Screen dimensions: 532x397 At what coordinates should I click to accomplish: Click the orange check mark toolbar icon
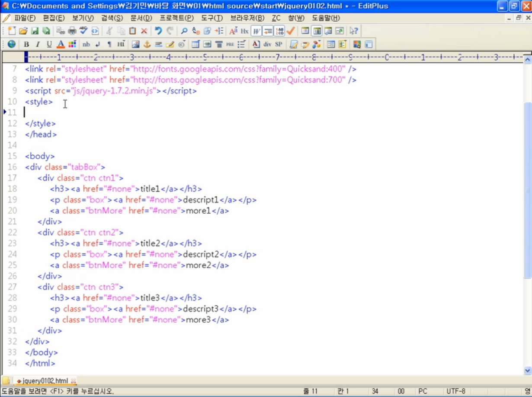291,31
